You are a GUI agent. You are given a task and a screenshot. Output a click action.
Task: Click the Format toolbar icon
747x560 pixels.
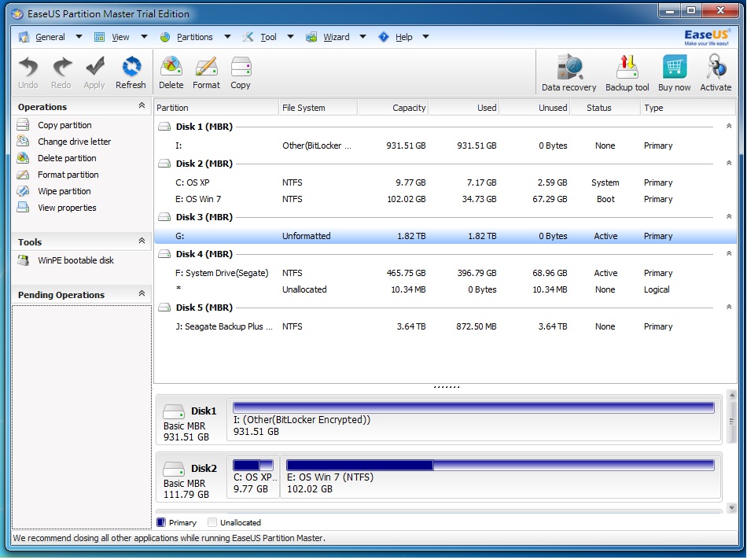[x=206, y=67]
